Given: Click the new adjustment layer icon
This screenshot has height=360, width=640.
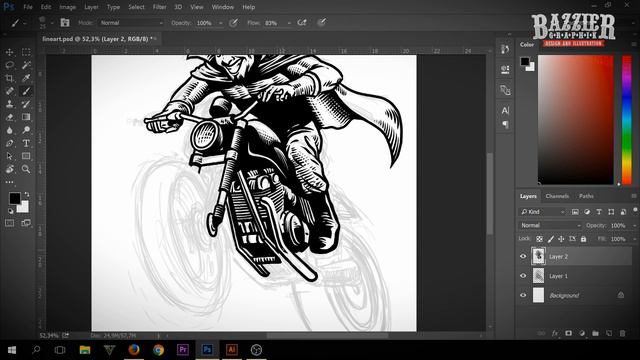Looking at the screenshot, I should [x=582, y=333].
